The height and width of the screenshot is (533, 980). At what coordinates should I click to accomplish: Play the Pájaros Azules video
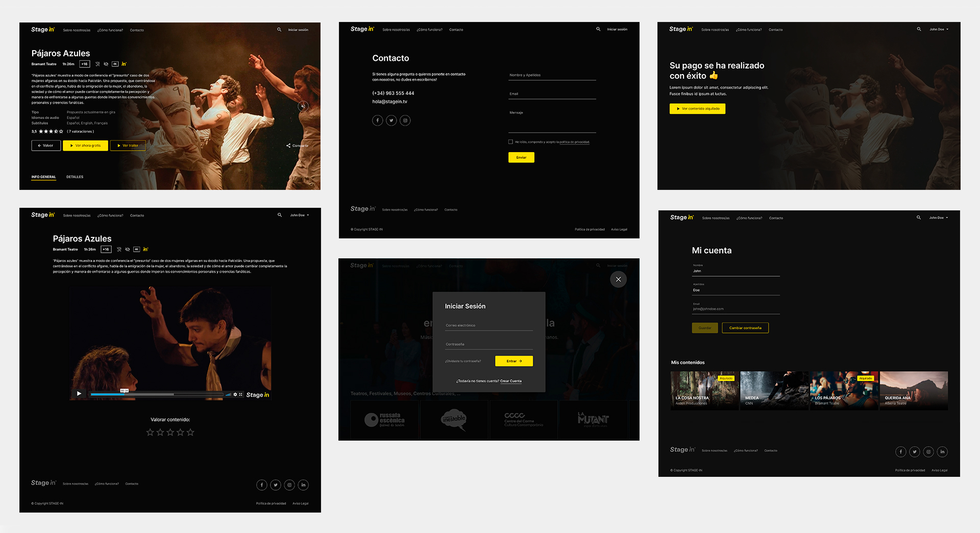click(79, 394)
